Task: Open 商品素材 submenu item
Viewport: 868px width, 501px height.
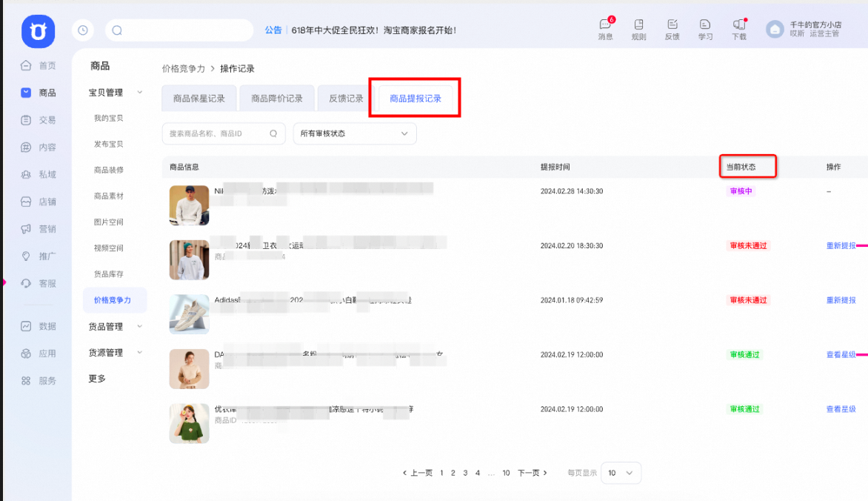Action: [x=108, y=196]
